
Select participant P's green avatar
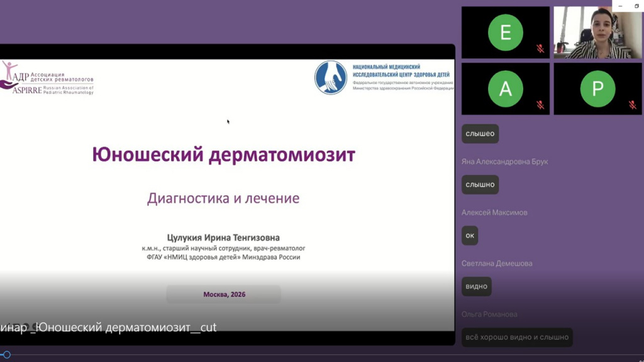(x=597, y=89)
